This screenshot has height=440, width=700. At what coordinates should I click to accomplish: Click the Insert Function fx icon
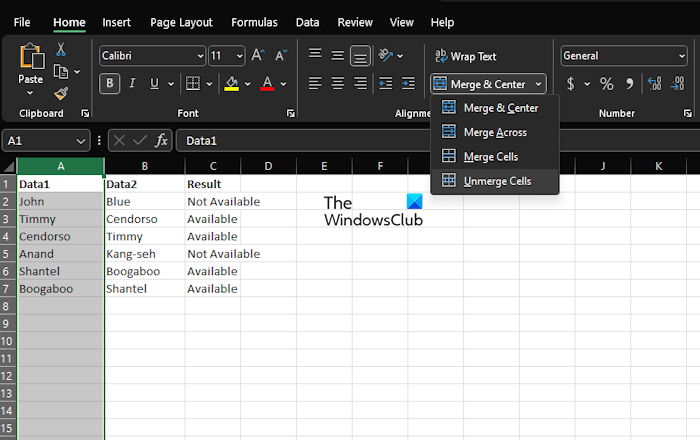coord(161,141)
